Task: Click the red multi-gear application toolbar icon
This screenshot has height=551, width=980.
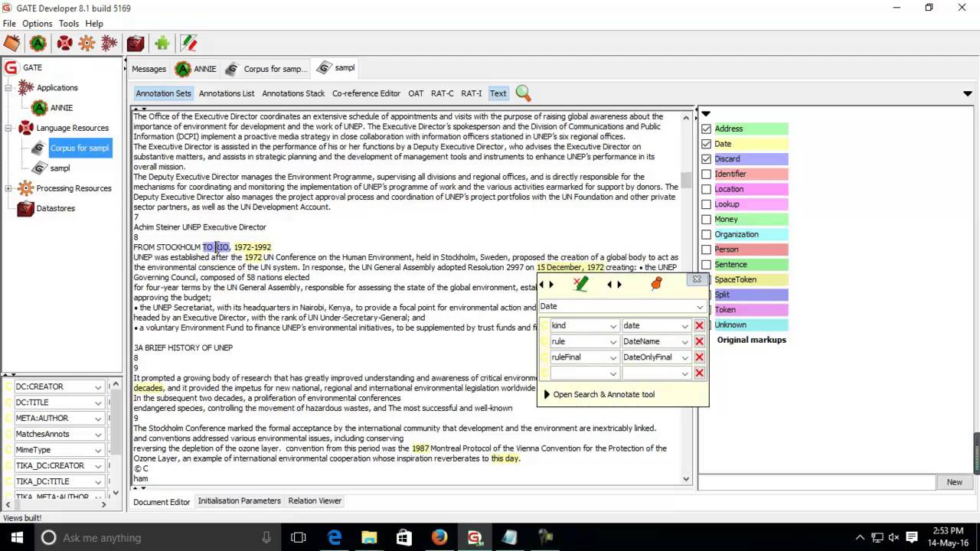Action: click(x=109, y=43)
